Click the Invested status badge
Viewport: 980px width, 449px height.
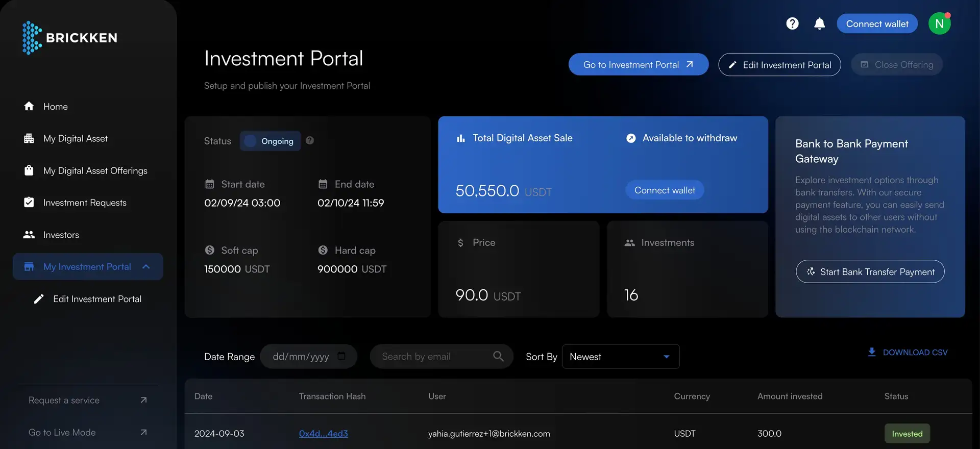pos(907,434)
